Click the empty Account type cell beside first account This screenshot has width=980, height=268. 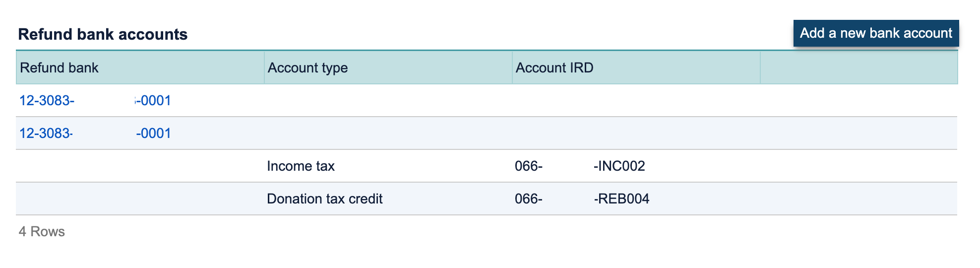[x=388, y=100]
